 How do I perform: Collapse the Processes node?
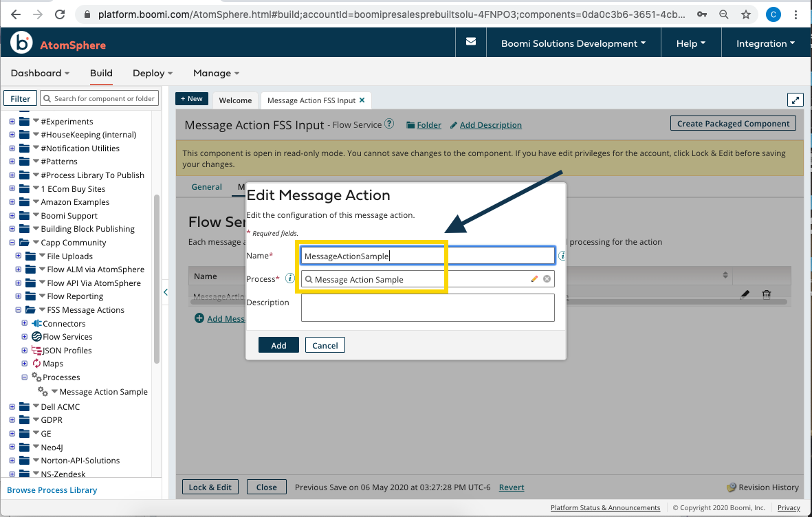point(24,377)
